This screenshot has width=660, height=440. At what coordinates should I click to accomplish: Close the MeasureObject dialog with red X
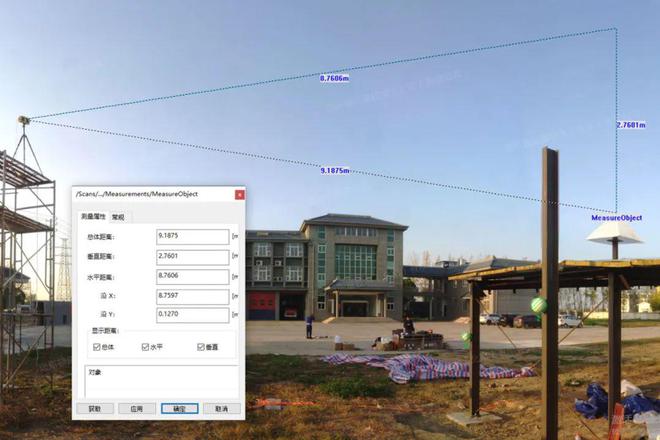238,194
